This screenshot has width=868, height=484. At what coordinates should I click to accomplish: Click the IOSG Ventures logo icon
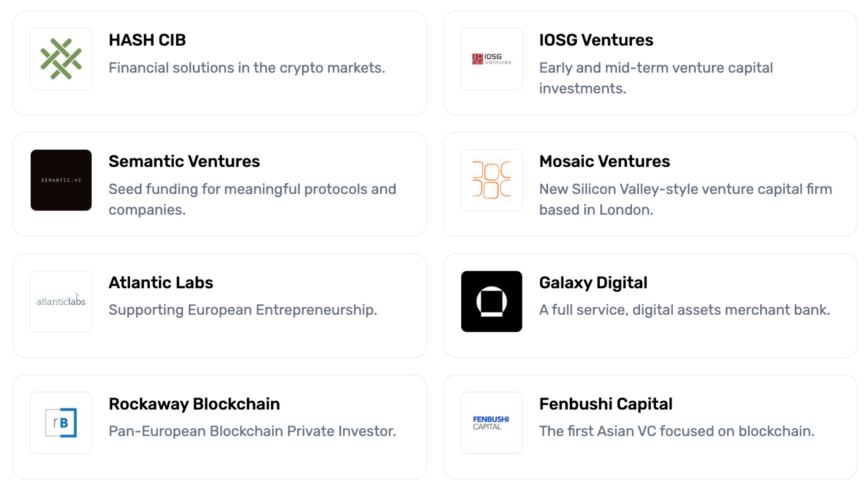pyautogui.click(x=491, y=59)
